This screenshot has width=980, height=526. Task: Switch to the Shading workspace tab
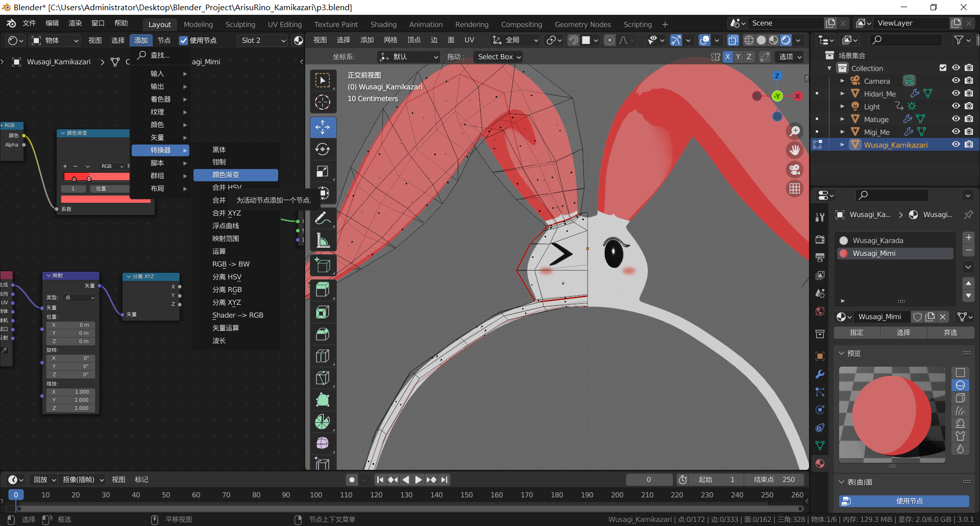(x=383, y=25)
